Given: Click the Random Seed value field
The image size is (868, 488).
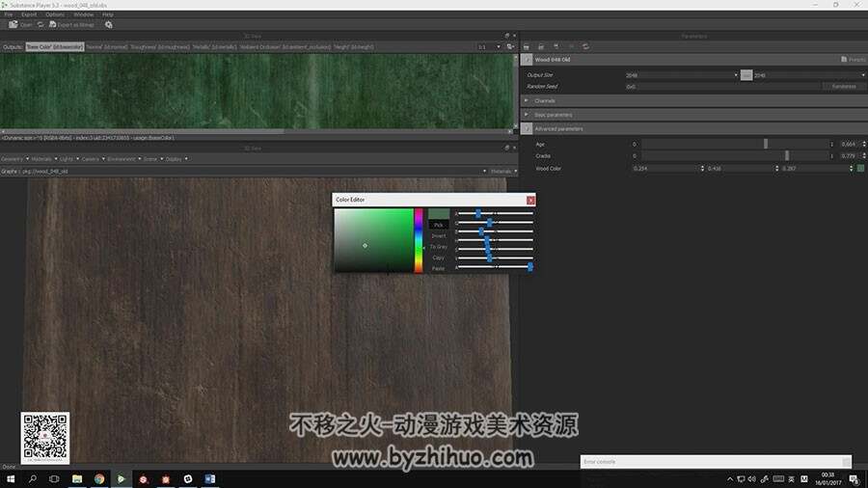Looking at the screenshot, I should pyautogui.click(x=721, y=86).
